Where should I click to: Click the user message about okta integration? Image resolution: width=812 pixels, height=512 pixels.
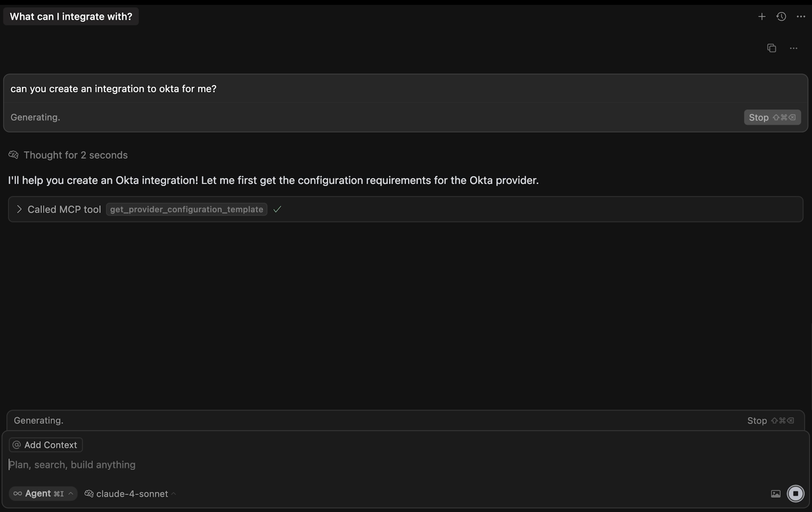(x=113, y=89)
